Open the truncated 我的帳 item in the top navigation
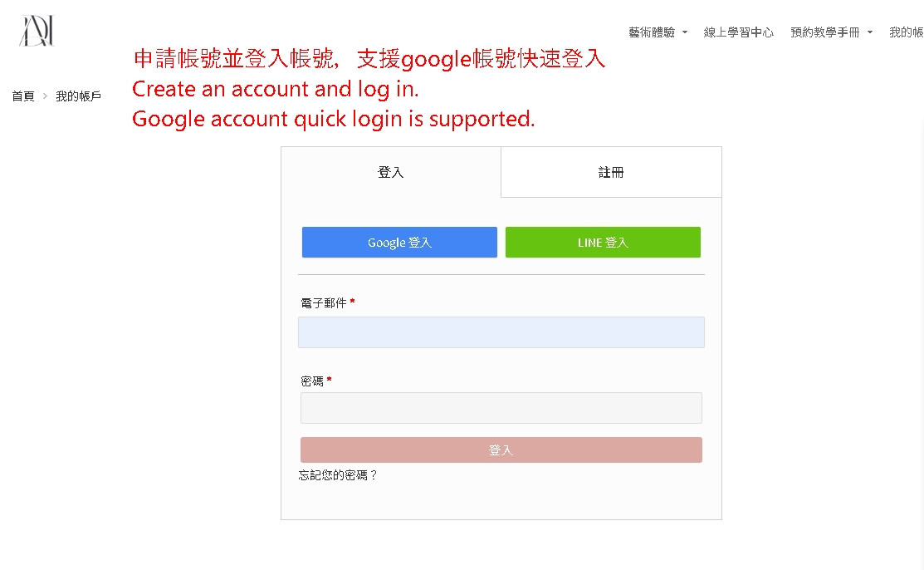Image resolution: width=924 pixels, height=570 pixels. (906, 32)
